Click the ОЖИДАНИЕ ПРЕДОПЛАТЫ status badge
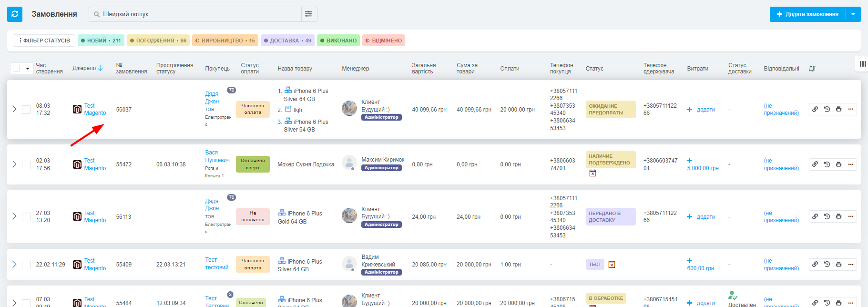The width and height of the screenshot is (868, 307). coord(610,109)
